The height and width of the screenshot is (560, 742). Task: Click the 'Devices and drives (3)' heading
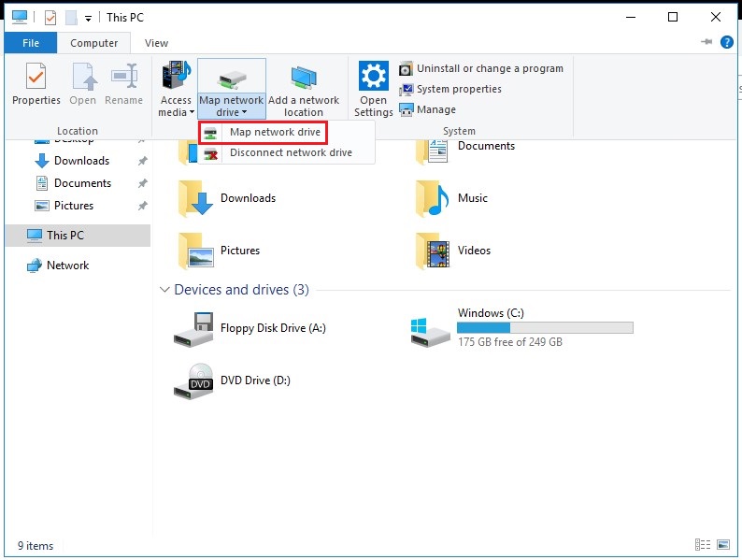click(x=241, y=290)
